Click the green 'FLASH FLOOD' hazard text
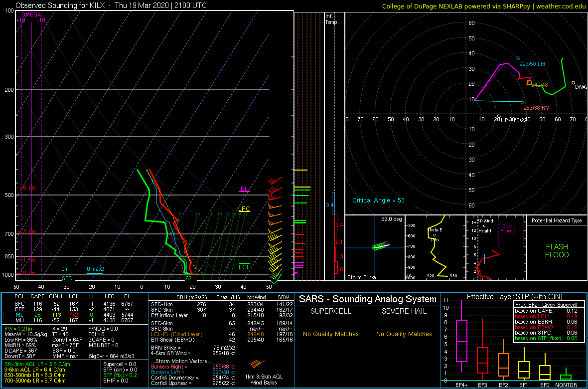Image resolution: width=588 pixels, height=389 pixels. pyautogui.click(x=557, y=251)
